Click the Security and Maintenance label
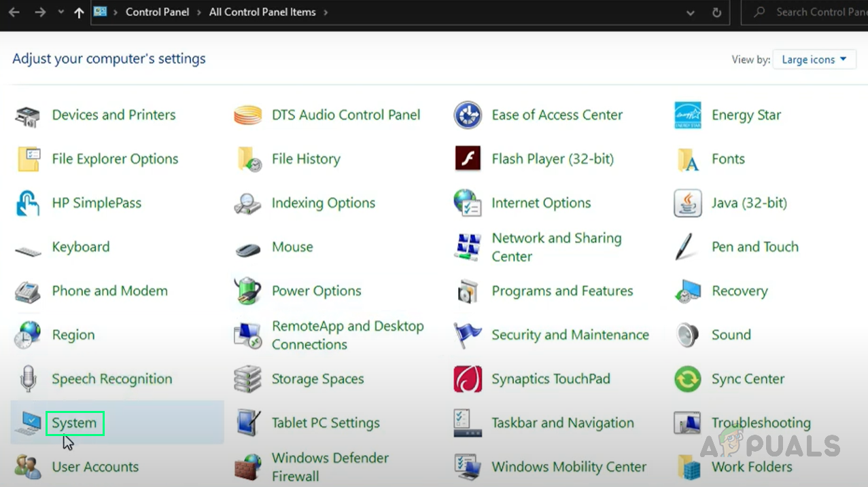 tap(570, 335)
